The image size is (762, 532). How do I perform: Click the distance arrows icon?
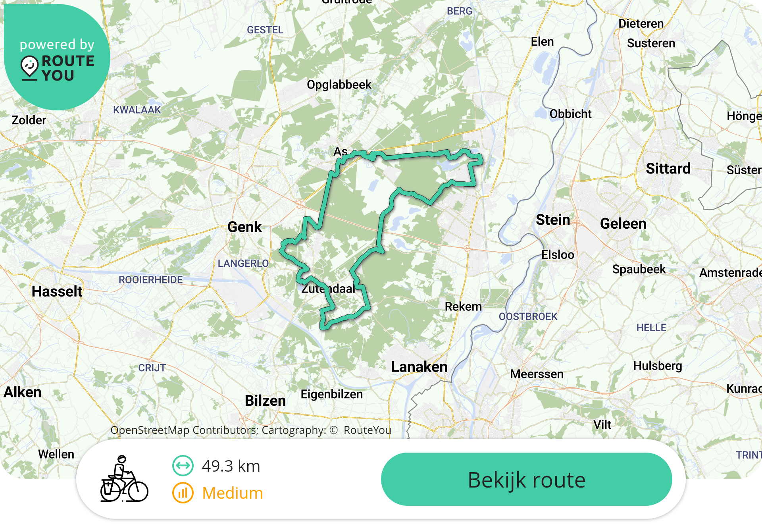183,465
